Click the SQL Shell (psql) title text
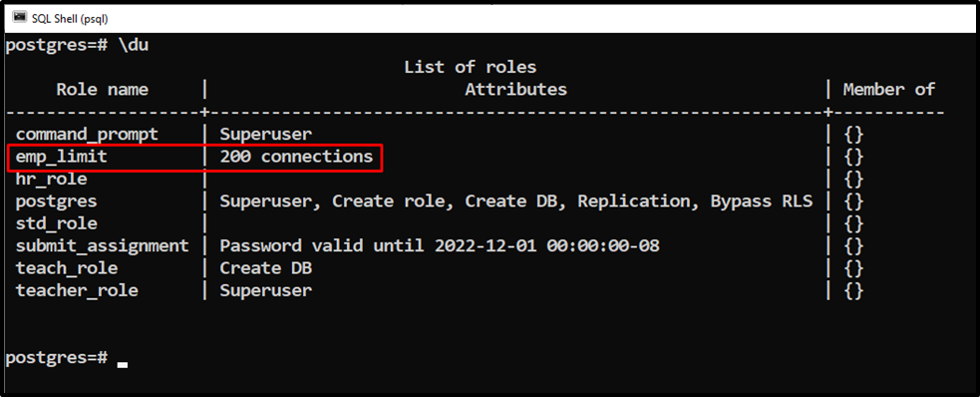980x397 pixels. 70,19
